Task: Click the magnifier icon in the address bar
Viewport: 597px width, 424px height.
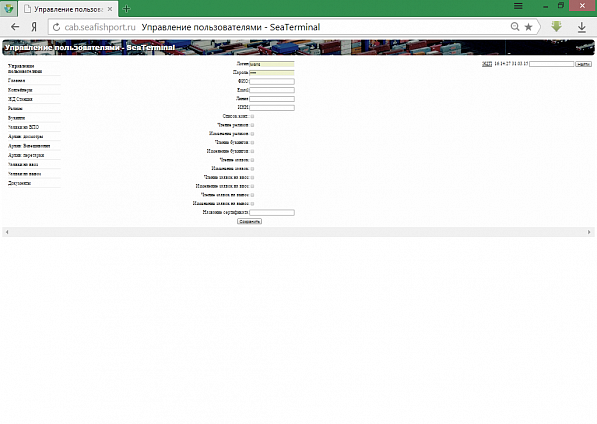Action: 515,27
